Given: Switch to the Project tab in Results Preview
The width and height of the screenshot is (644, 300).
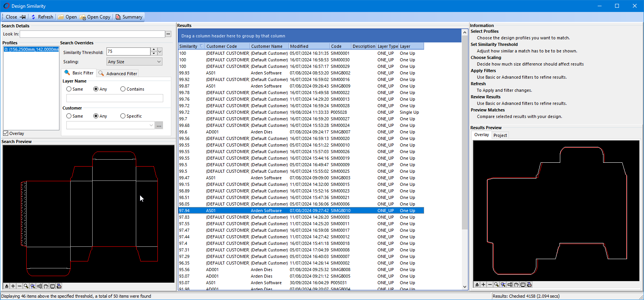Looking at the screenshot, I should click(x=500, y=135).
